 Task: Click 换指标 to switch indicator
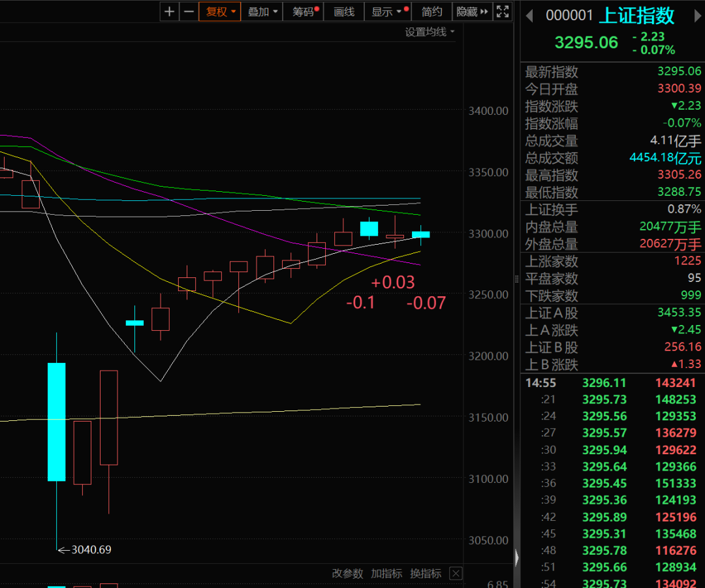[x=426, y=574]
